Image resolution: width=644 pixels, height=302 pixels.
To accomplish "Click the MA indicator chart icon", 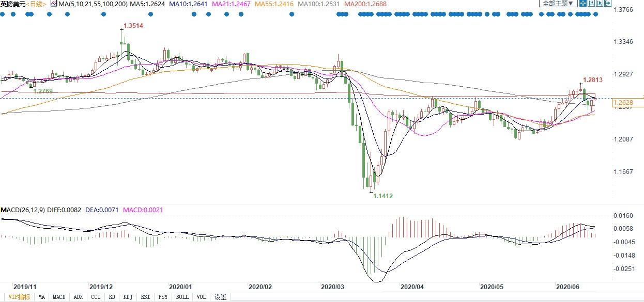I will [x=53, y=4].
